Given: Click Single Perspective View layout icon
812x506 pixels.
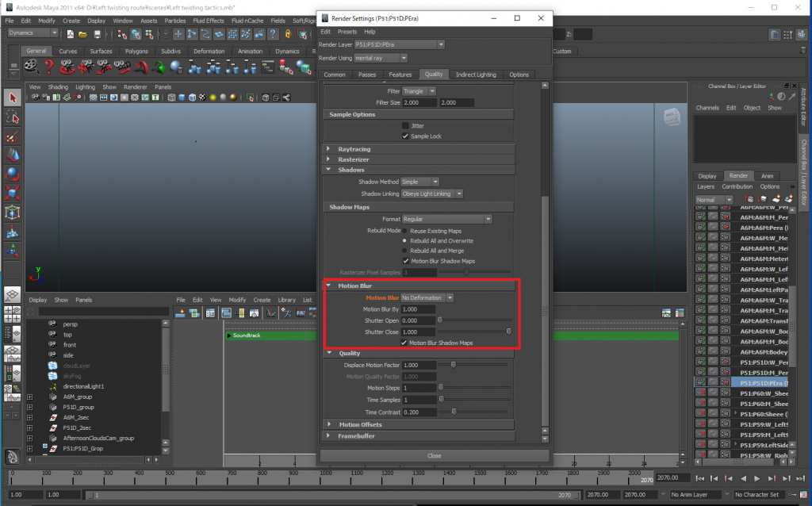Looking at the screenshot, I should (13, 295).
